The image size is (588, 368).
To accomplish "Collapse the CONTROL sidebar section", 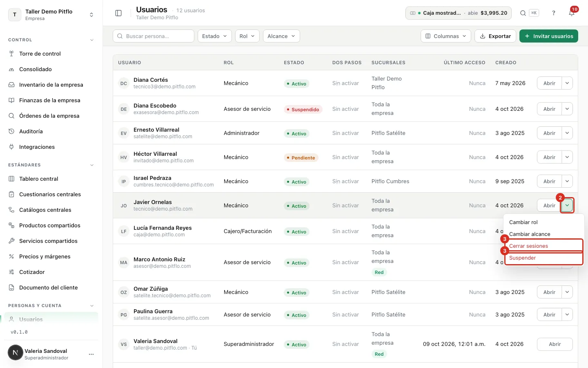I will [92, 40].
